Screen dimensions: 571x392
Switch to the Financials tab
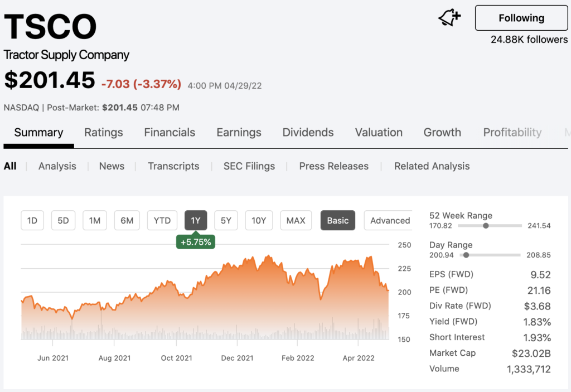click(170, 132)
